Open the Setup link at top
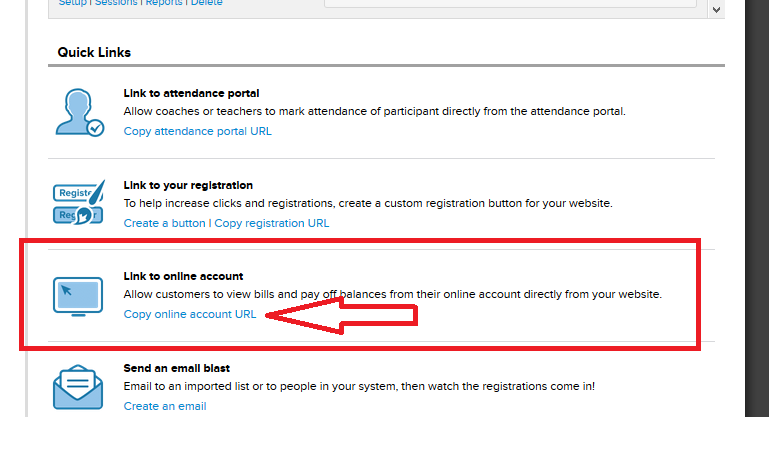 (x=73, y=3)
